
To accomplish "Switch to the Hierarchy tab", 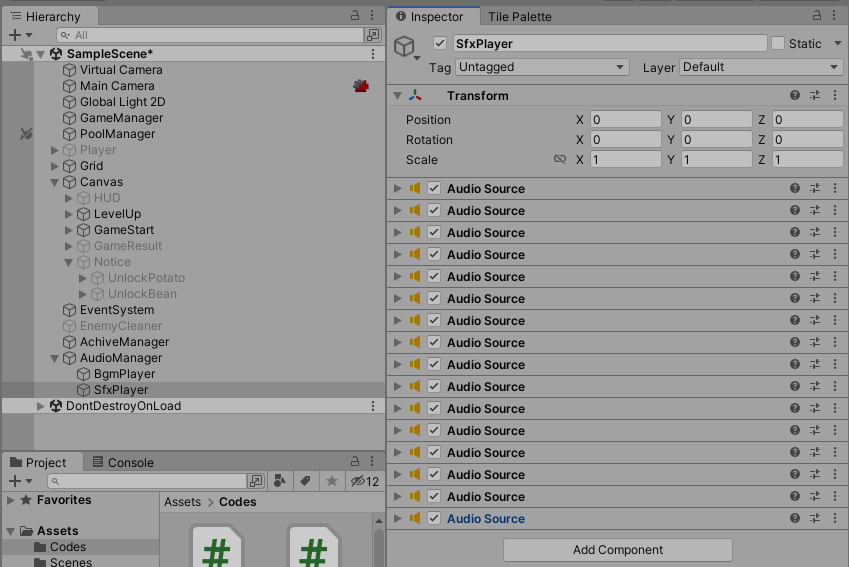I will pos(46,16).
